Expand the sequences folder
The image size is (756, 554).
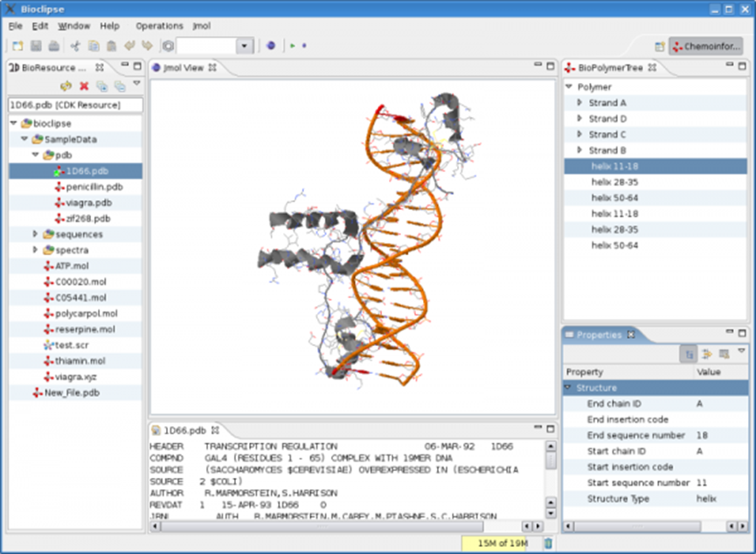(35, 234)
